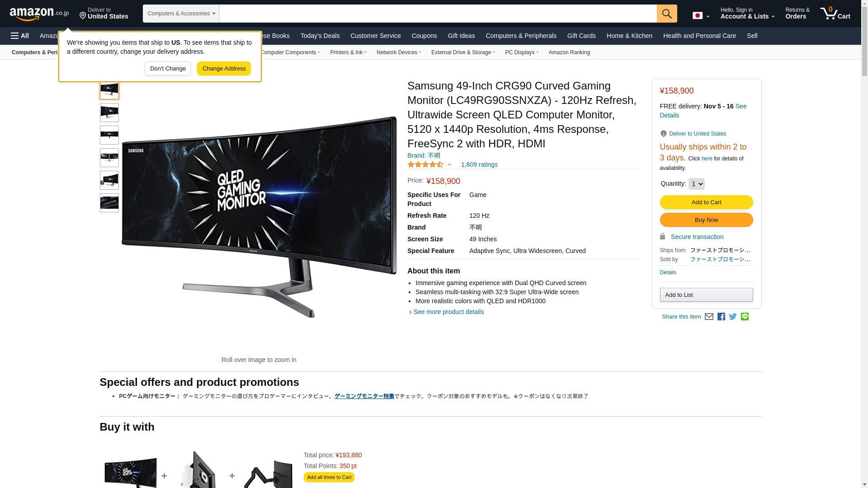Share item on Twitter icon
The height and width of the screenshot is (488, 868).
733,317
